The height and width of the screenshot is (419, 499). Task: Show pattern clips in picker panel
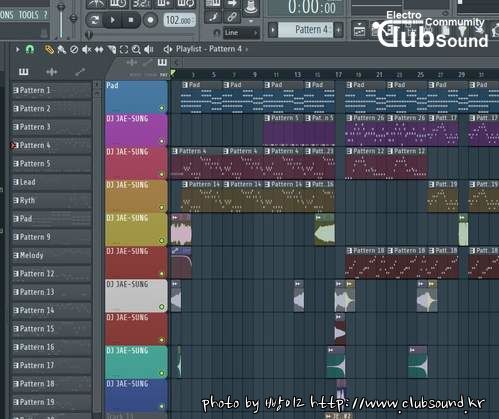[23, 72]
